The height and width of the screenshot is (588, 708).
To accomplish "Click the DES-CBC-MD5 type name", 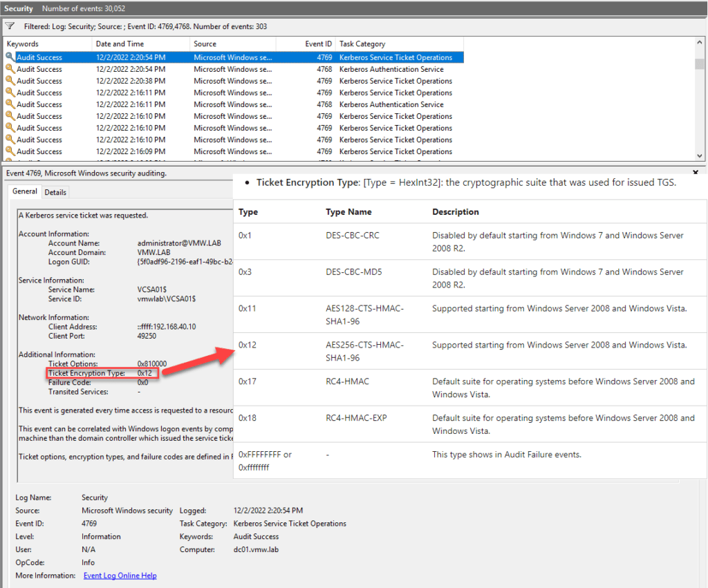I will click(x=354, y=272).
